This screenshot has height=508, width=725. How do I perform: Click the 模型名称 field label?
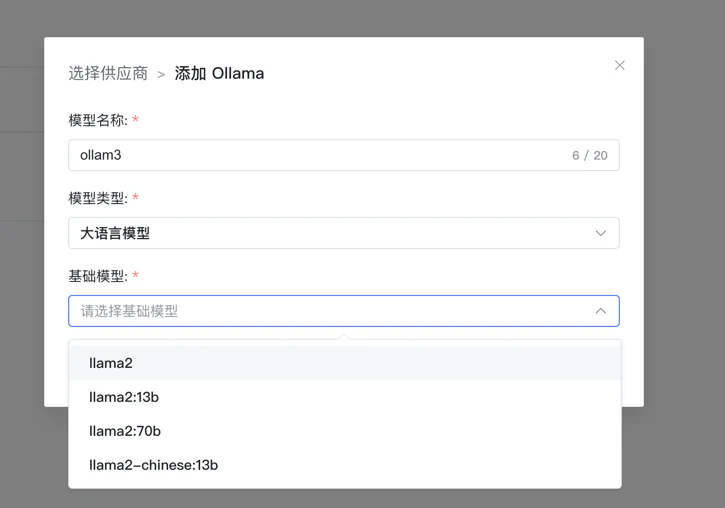tap(97, 120)
